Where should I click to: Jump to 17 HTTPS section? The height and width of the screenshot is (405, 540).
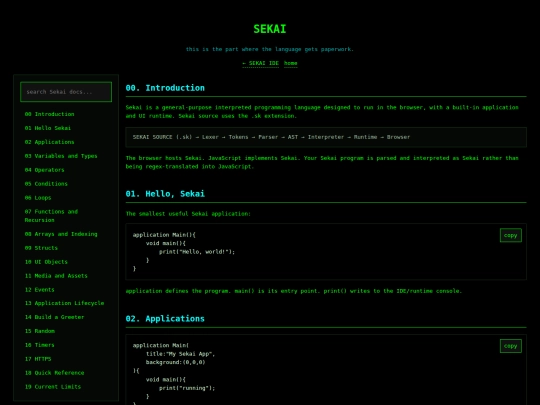[x=38, y=359]
